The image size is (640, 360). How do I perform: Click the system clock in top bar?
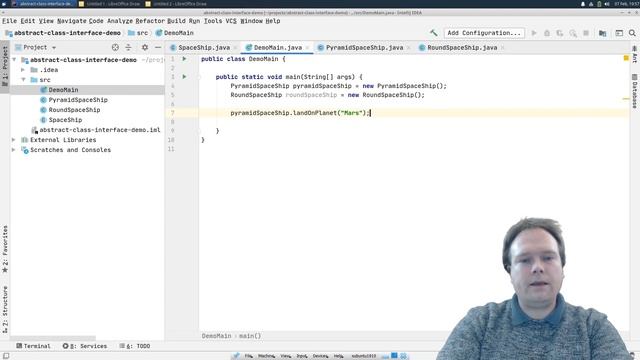[627, 4]
